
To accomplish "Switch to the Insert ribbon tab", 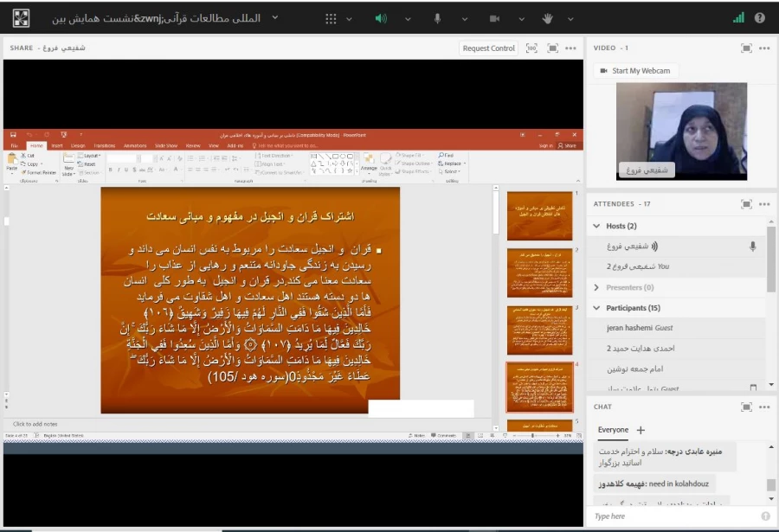I will pyautogui.click(x=58, y=148).
